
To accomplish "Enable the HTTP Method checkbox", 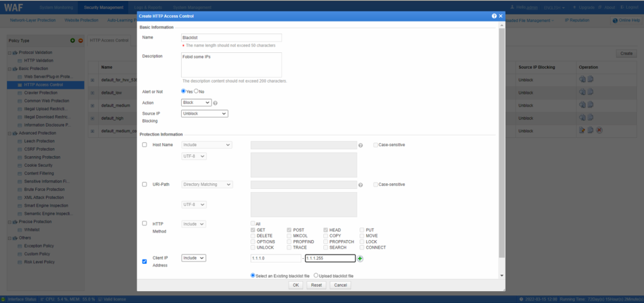I will [144, 223].
